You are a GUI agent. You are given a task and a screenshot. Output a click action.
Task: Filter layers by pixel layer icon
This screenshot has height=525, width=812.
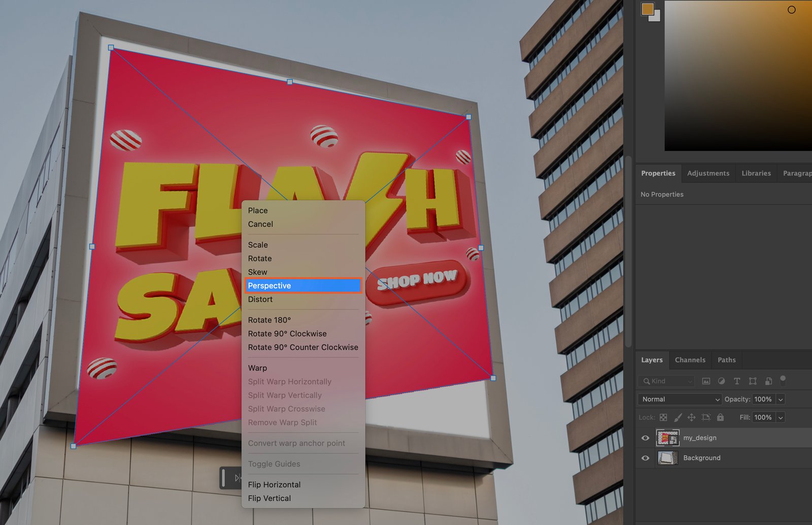706,381
